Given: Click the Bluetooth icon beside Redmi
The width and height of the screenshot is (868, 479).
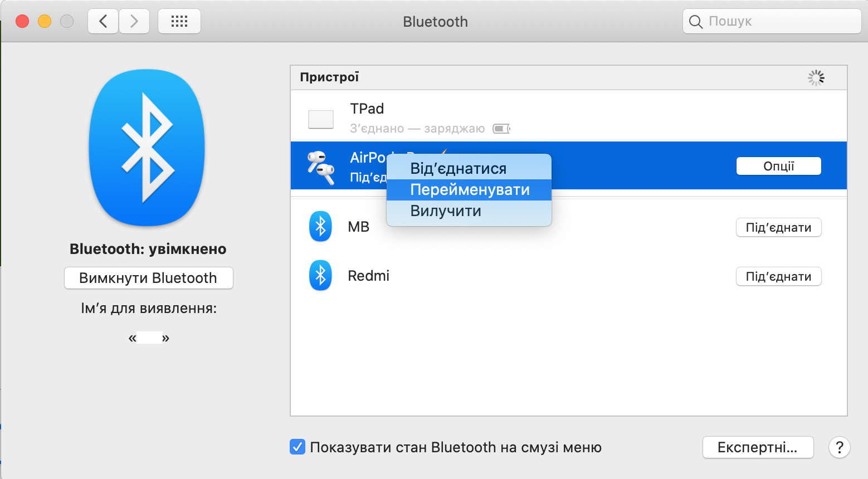Looking at the screenshot, I should [x=320, y=276].
